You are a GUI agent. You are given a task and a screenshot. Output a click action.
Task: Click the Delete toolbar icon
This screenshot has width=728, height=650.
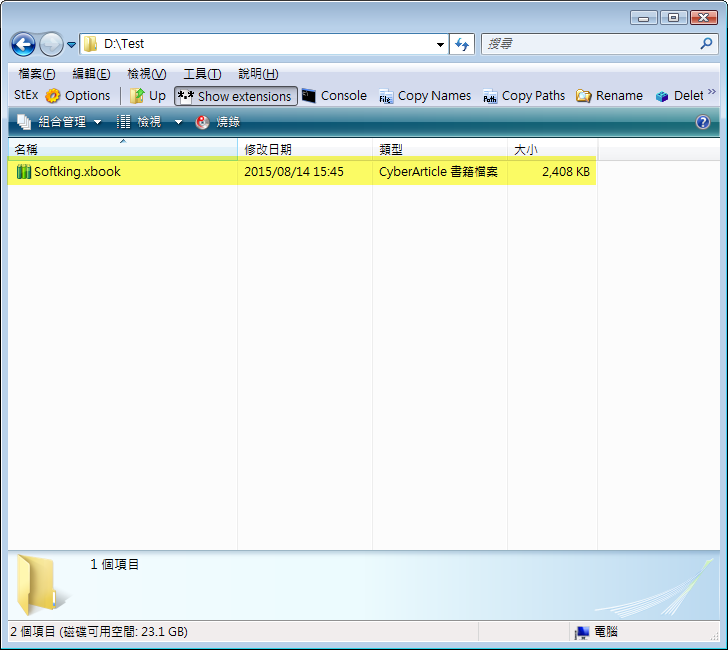point(662,97)
